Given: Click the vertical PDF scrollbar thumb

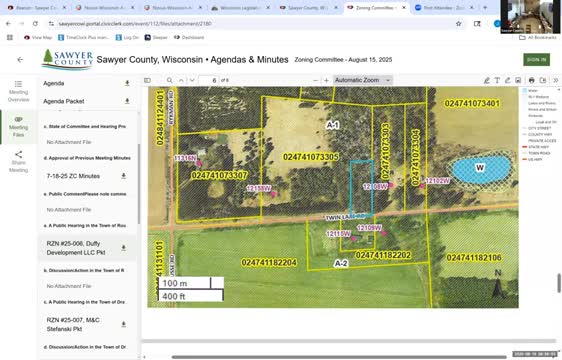Looking at the screenshot, I should pyautogui.click(x=558, y=283).
